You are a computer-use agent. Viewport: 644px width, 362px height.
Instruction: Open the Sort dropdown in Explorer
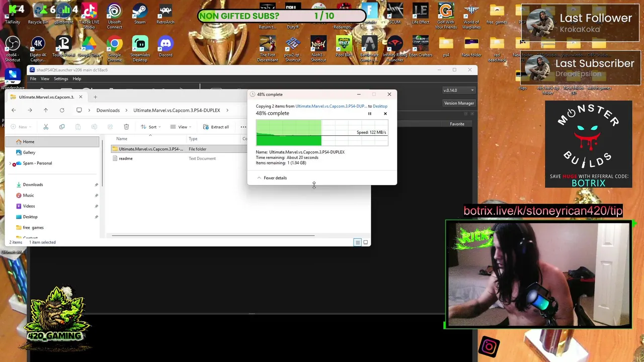151,127
